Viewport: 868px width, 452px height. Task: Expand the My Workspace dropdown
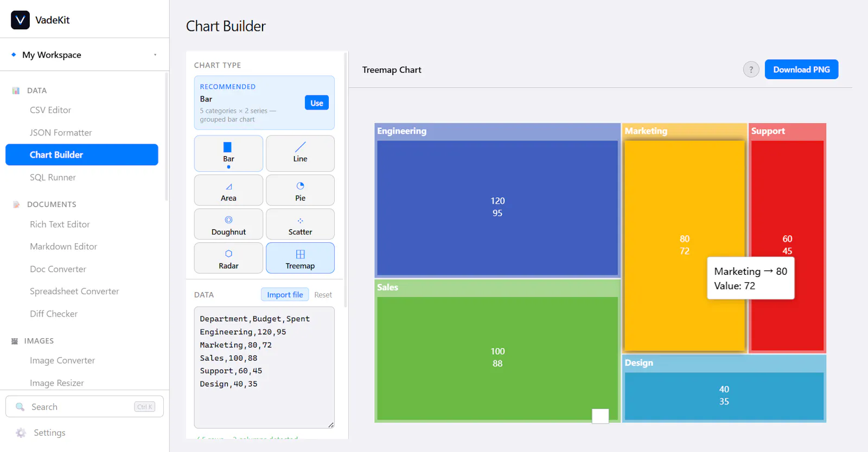click(x=85, y=55)
